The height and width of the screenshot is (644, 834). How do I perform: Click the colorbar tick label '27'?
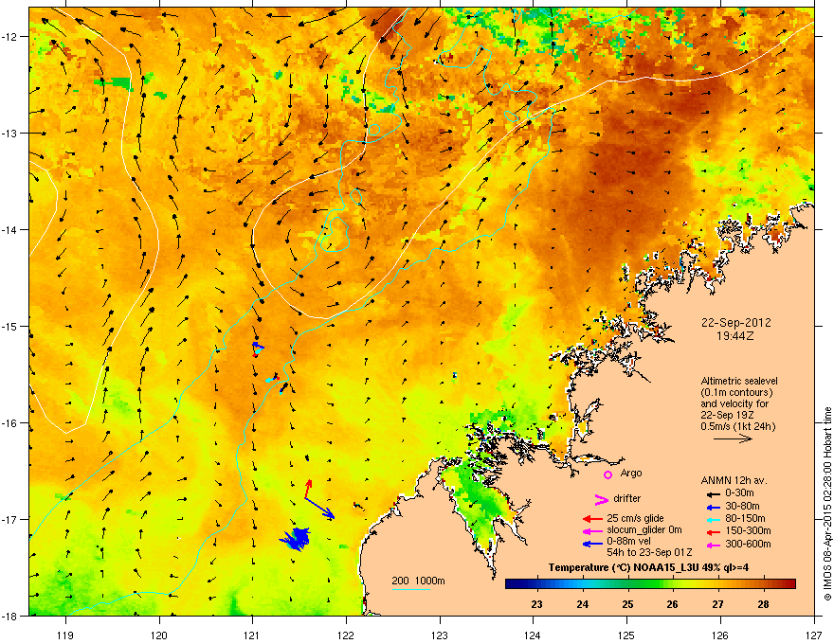tap(718, 604)
